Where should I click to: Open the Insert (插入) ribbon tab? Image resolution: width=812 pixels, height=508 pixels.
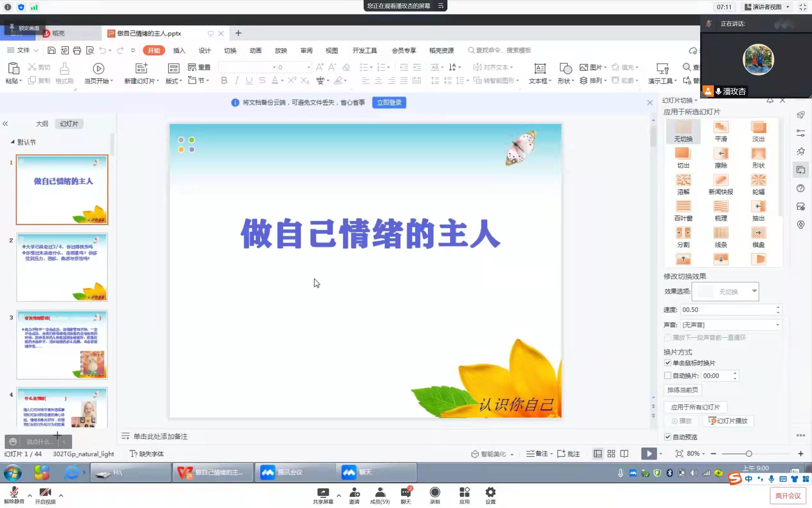click(x=179, y=50)
